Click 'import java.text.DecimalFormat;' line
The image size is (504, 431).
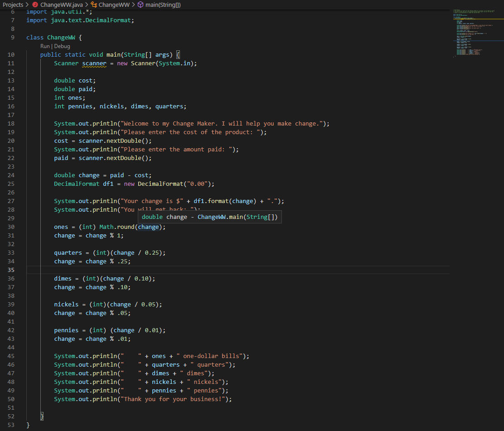point(80,20)
